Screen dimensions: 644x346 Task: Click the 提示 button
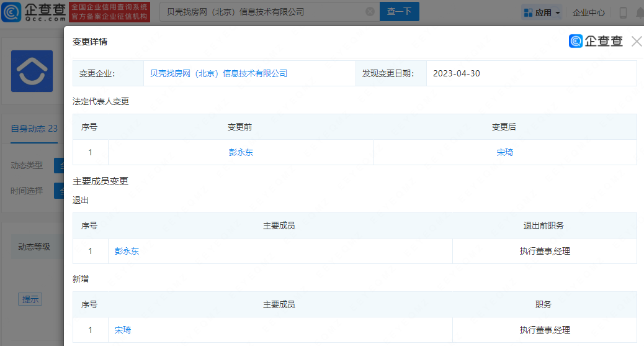click(x=30, y=299)
